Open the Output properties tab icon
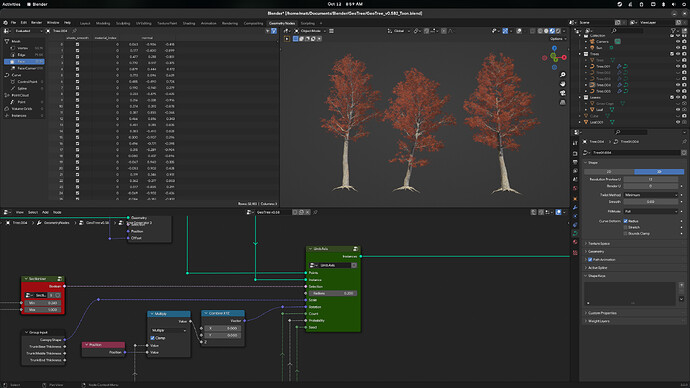 coord(575,162)
